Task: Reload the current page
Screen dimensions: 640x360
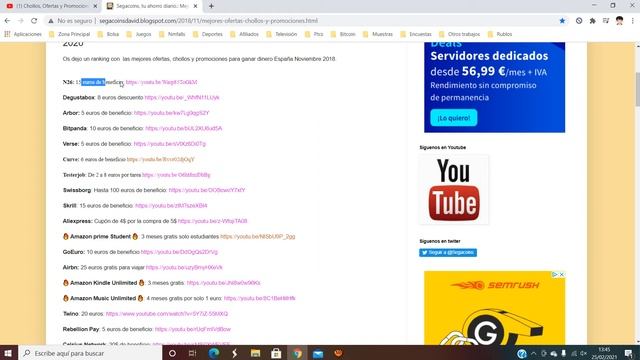Action: 34,21
